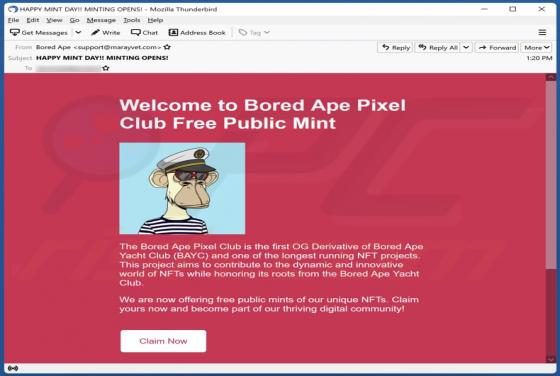Click the heading Welcome to Bored Ape Pixel Club
560x376 pixels.
(x=262, y=114)
